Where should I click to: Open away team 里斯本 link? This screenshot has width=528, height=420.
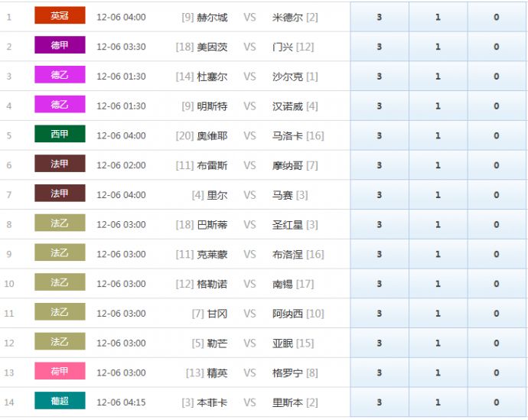pyautogui.click(x=288, y=402)
